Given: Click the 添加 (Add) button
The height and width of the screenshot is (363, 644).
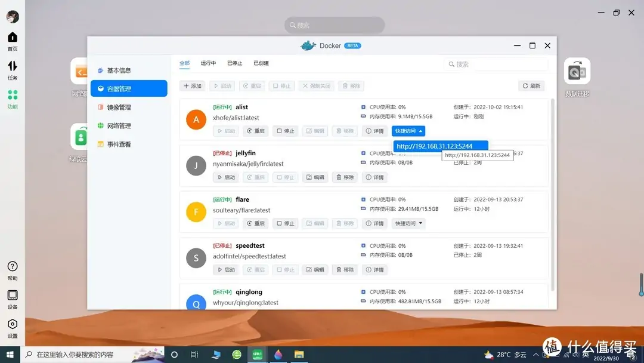Looking at the screenshot, I should click(191, 85).
